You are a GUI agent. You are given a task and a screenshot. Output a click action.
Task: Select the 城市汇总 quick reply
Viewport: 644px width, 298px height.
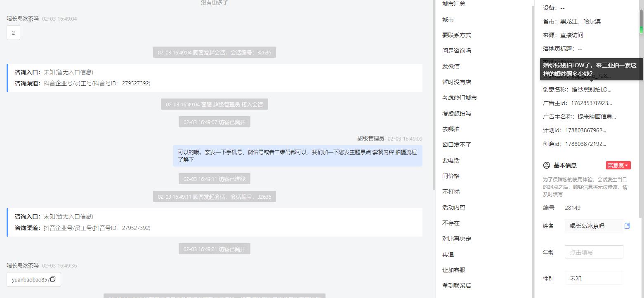(x=454, y=4)
